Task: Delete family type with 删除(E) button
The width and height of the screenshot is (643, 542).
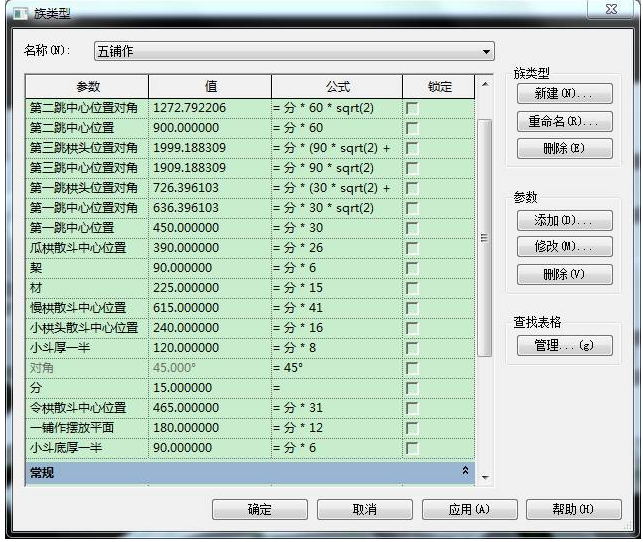Action: point(564,148)
